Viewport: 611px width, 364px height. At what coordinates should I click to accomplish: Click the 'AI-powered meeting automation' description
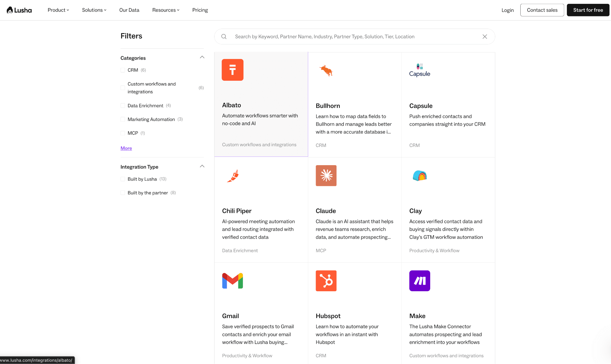point(259,229)
